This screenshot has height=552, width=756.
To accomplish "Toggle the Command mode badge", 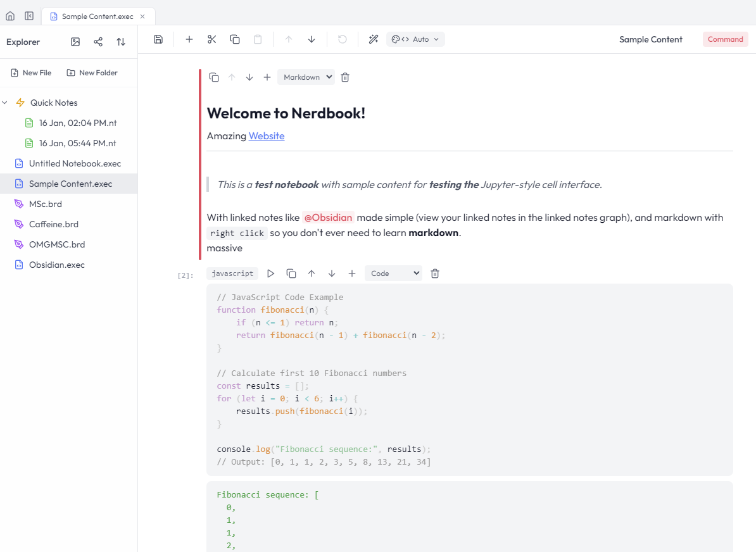I will click(x=725, y=39).
